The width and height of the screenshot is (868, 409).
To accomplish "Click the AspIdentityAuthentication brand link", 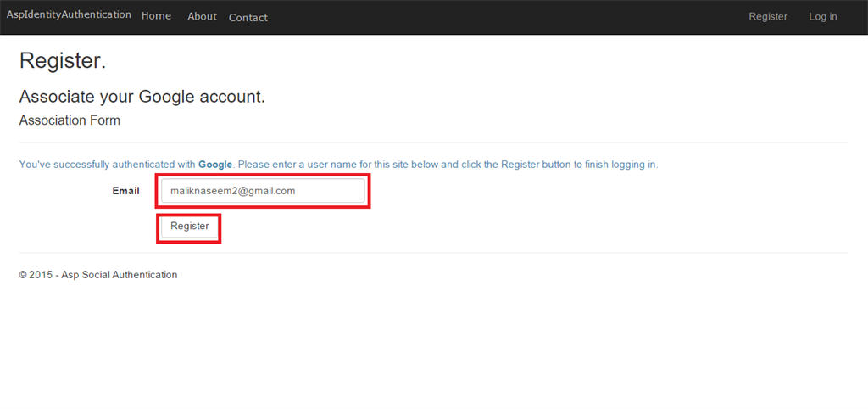I will [69, 15].
